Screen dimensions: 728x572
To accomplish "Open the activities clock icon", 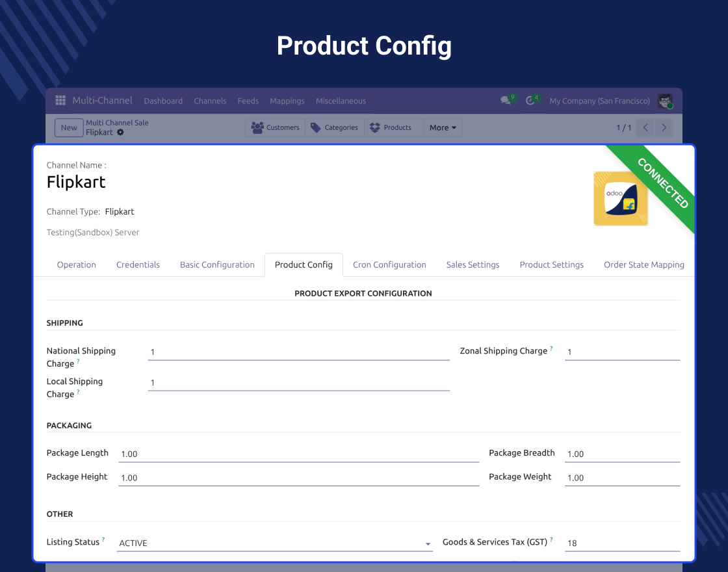I will coord(530,100).
